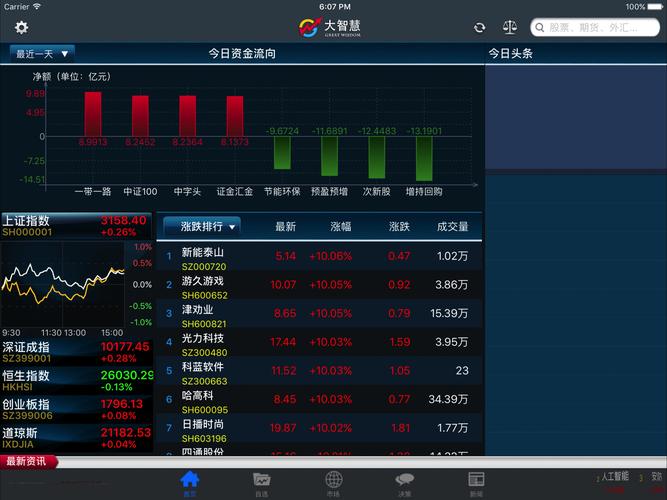Expand the 最近一天 time range dropdown

42,54
